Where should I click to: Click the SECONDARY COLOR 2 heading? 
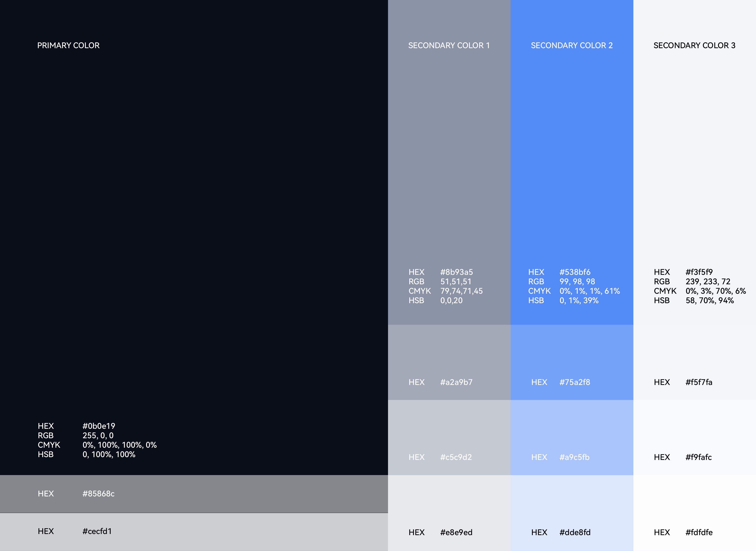coord(572,45)
